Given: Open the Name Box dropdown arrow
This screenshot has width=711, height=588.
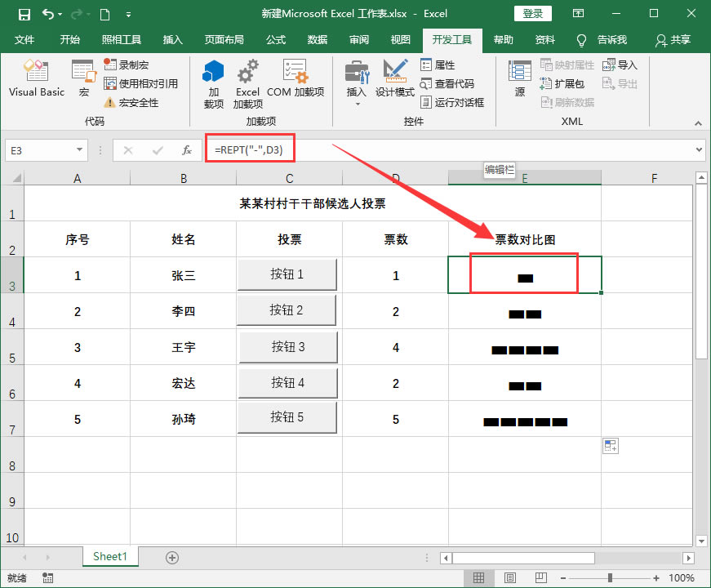Looking at the screenshot, I should coord(79,150).
